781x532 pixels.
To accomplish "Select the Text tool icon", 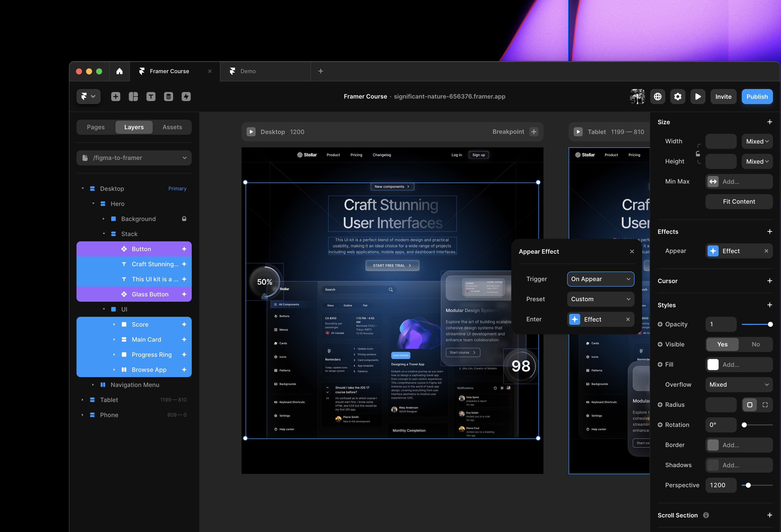I will point(151,96).
